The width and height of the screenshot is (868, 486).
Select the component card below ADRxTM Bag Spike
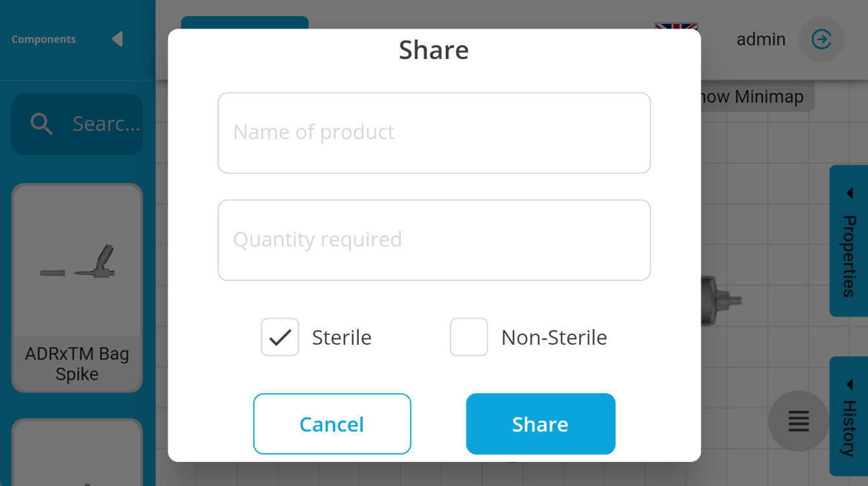point(77,454)
